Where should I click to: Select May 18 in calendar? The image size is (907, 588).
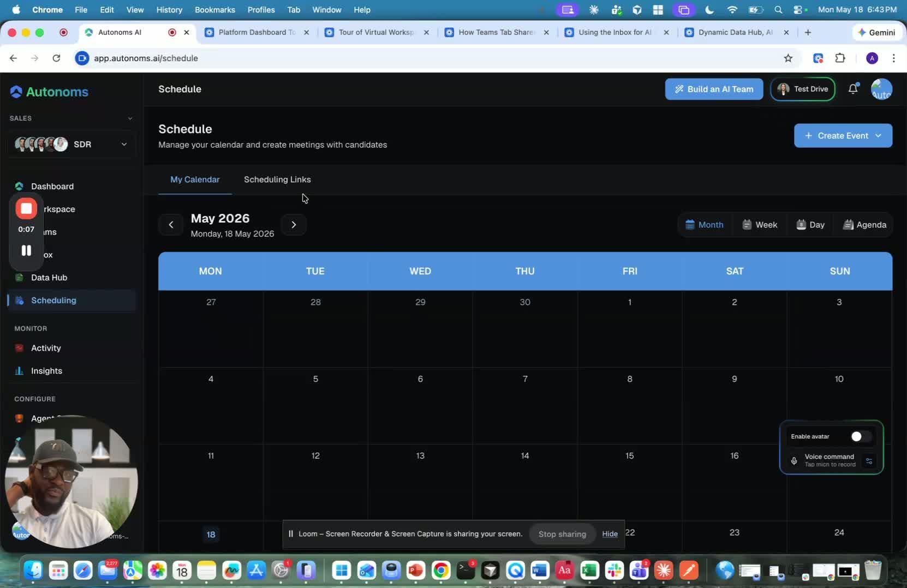click(x=211, y=535)
